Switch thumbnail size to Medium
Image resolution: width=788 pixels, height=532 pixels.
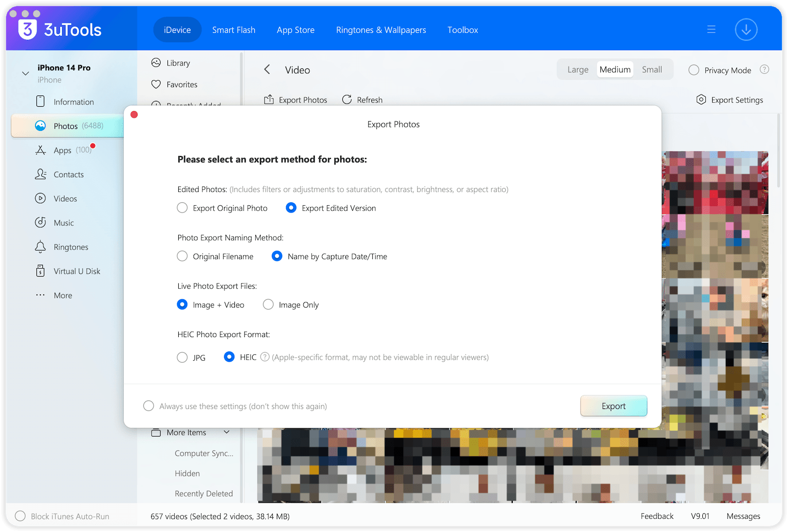(615, 69)
